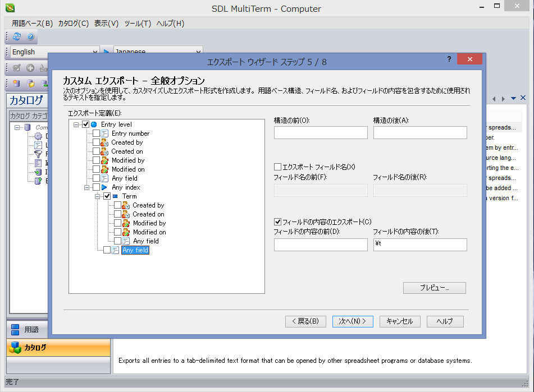
Task: Click the catalog cubes icon in navigation pane
Action: coord(15,348)
